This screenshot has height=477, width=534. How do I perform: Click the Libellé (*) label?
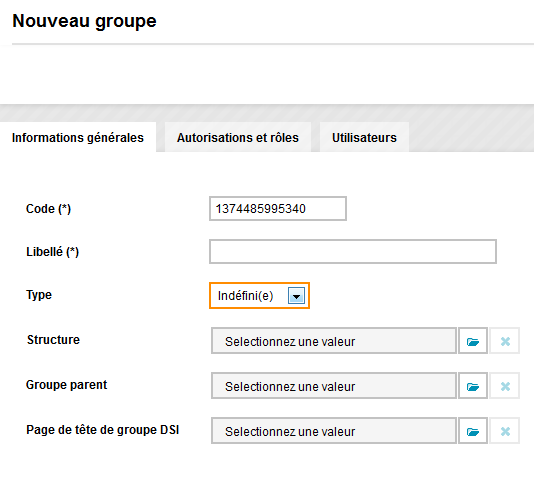(52, 252)
